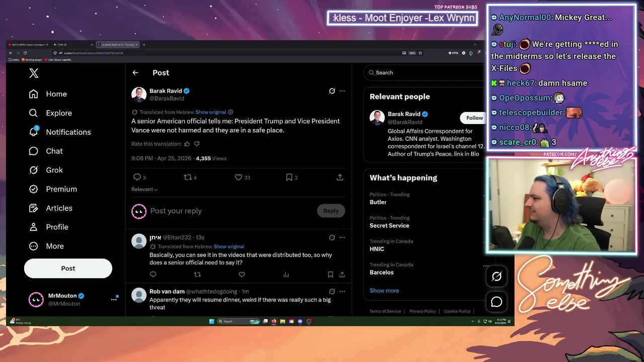644x362 pixels.
Task: Open Barak Ravid's avatar on the post
Action: 139,95
